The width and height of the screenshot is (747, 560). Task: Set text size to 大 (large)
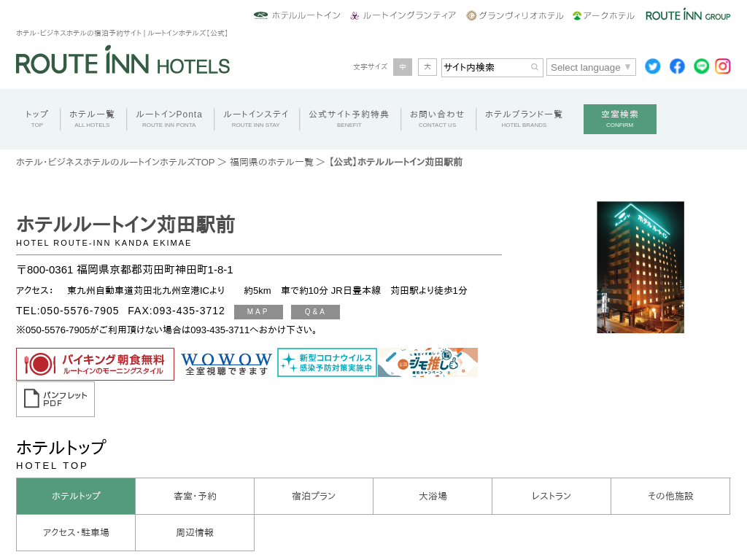point(427,67)
